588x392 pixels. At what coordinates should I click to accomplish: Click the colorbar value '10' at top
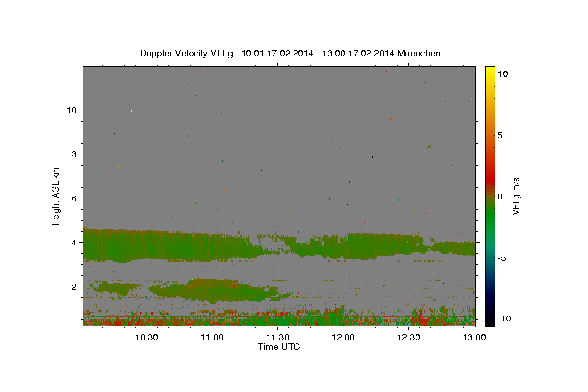pyautogui.click(x=502, y=73)
